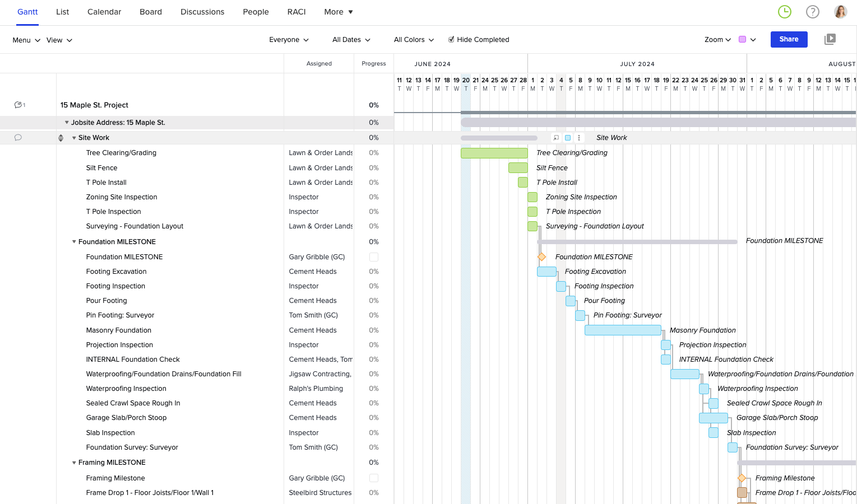Viewport: 857px width, 504px height.
Task: Toggle the Hide Completed checkbox
Action: 451,40
